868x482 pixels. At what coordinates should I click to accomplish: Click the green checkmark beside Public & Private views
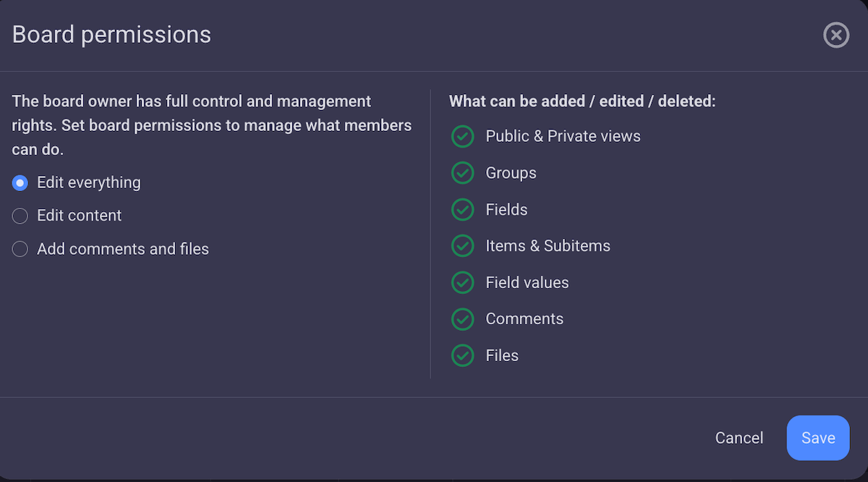click(462, 136)
